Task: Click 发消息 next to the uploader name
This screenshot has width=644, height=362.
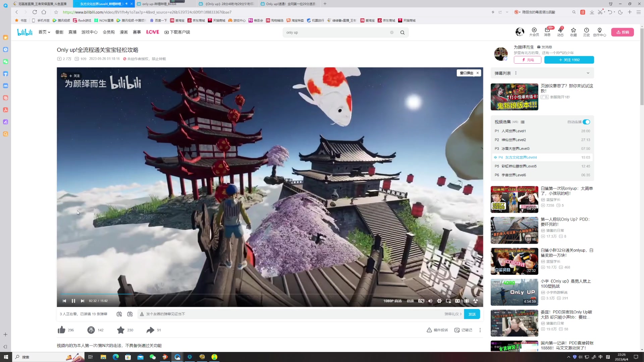Action: click(x=545, y=47)
